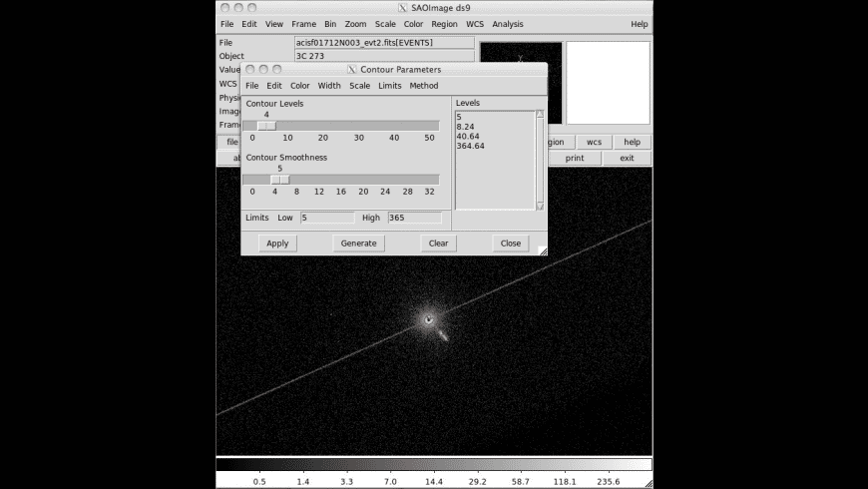Open the Help menu in ds9
The image size is (868, 489).
click(x=640, y=24)
